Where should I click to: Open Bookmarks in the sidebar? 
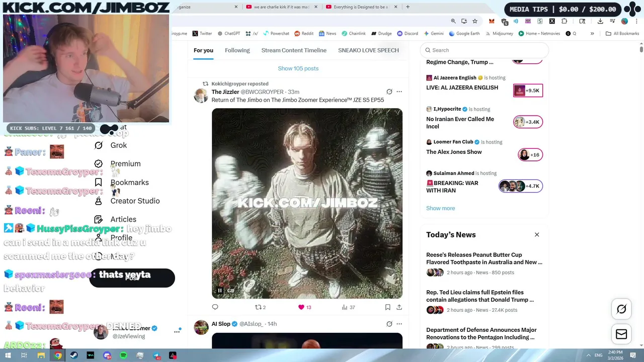(x=122, y=183)
